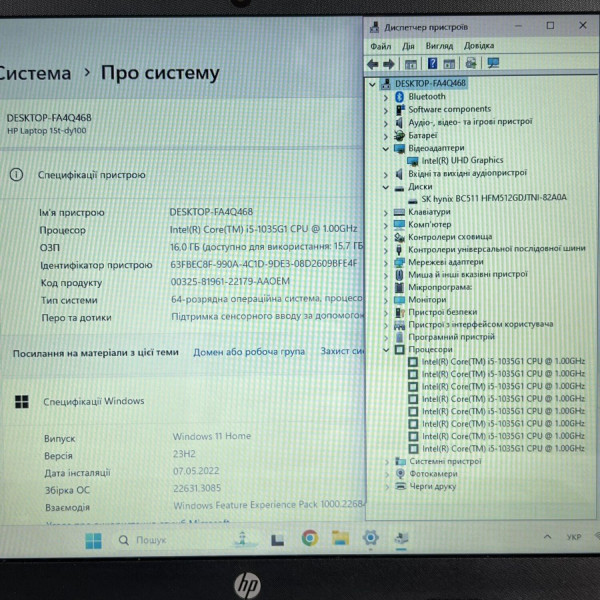
Task: Select the Windows 11 Home edition value
Action: click(212, 436)
